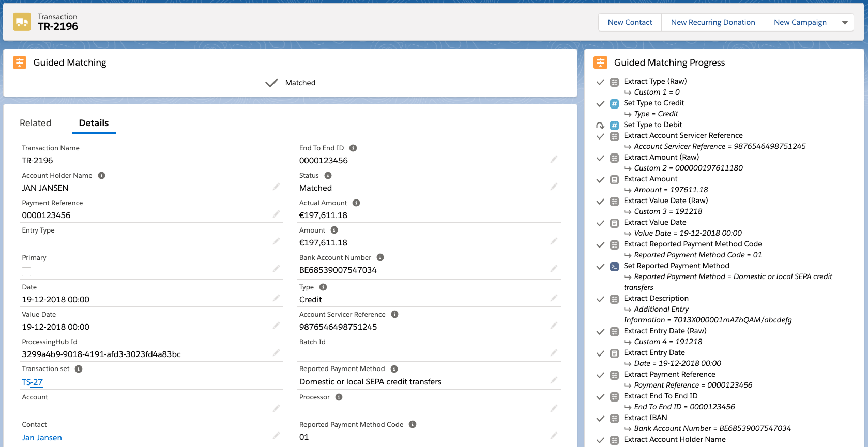Click the Guided Matching Progress panel icon

click(x=600, y=63)
